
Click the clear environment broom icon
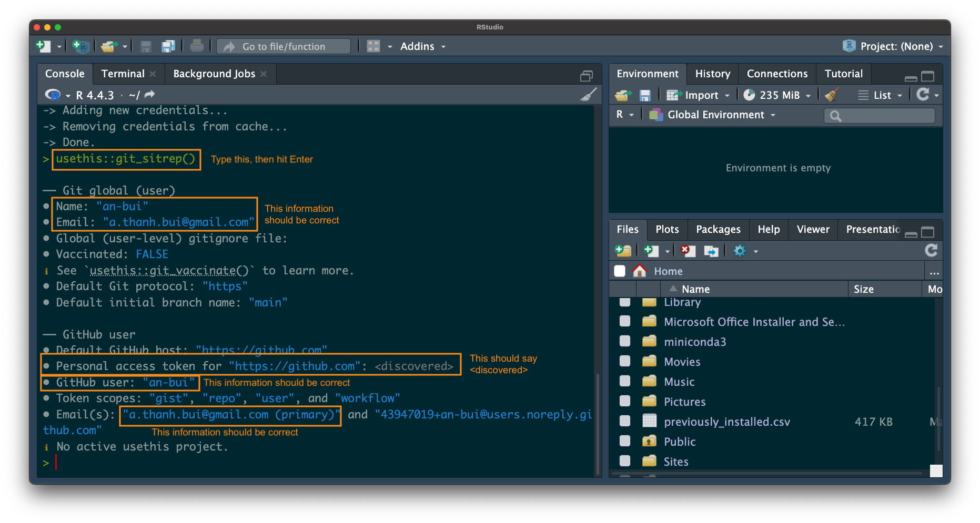[832, 95]
